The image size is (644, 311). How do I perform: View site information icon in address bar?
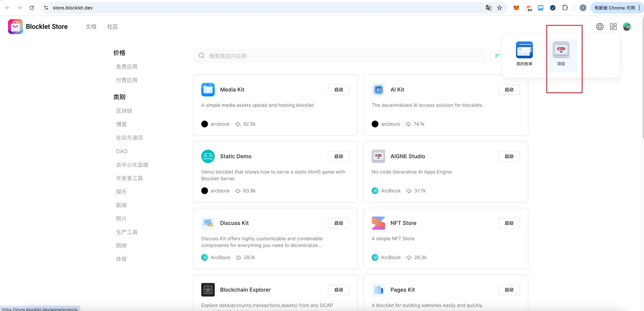point(46,8)
